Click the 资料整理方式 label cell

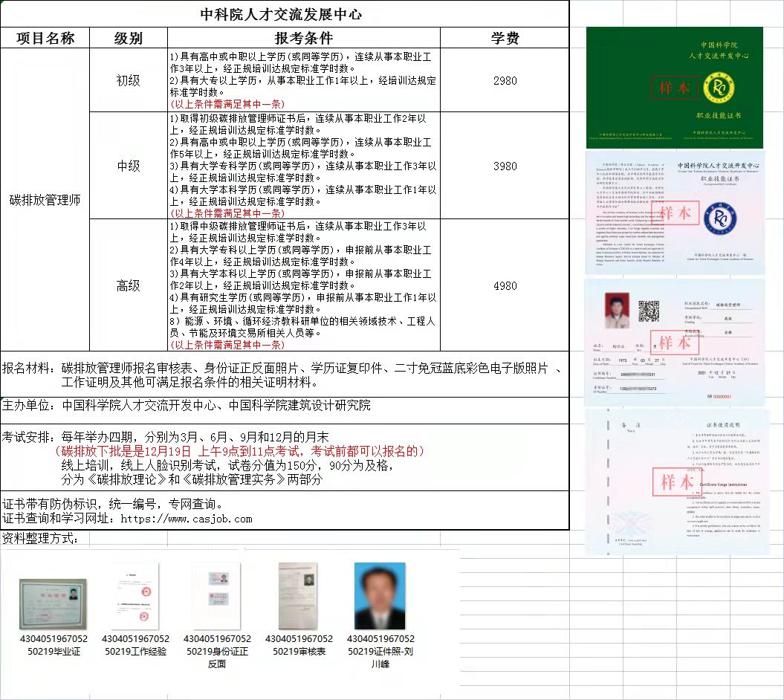pos(40,539)
